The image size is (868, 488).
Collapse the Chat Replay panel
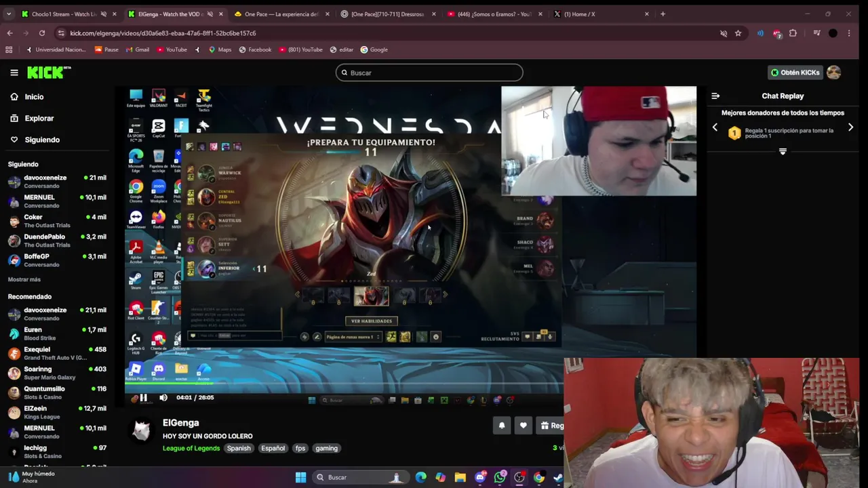tap(715, 96)
